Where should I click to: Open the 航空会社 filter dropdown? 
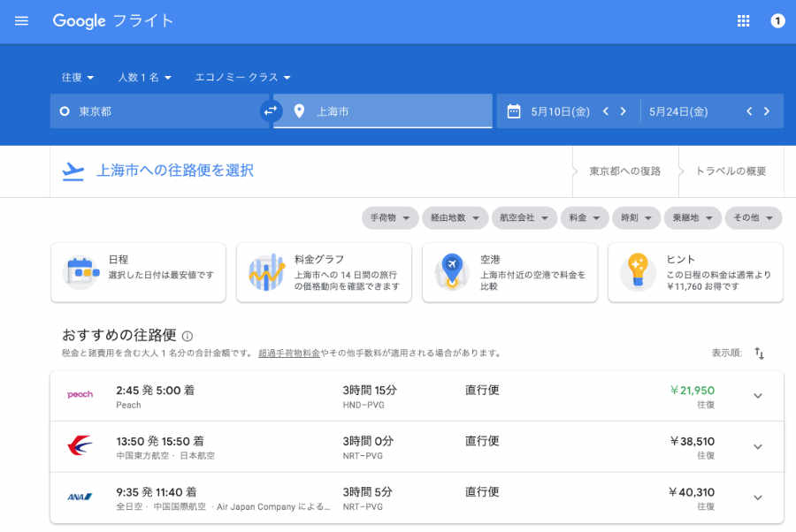(524, 217)
